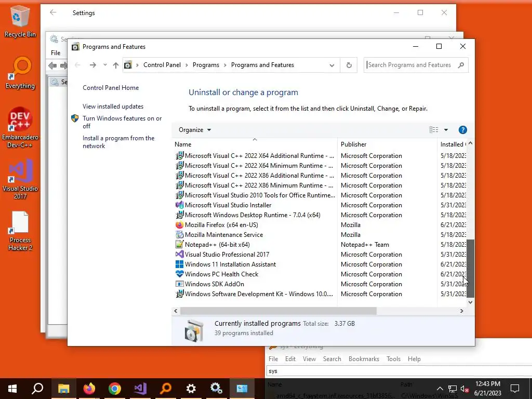
Task: Open File Explorer from the taskbar
Action: [63, 389]
